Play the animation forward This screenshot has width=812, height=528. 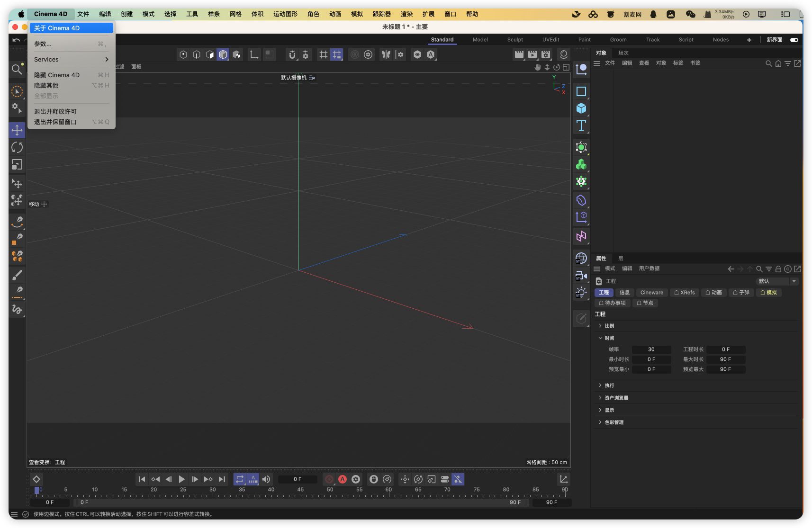click(x=181, y=479)
